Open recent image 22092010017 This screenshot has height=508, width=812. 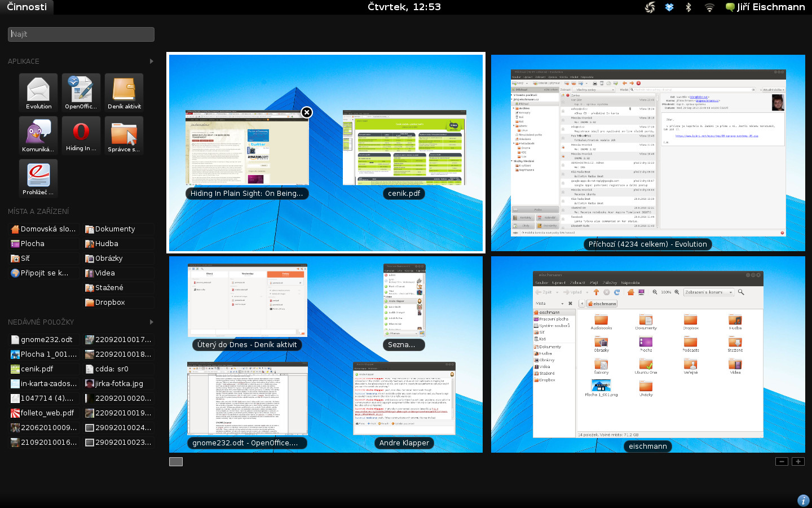click(x=118, y=340)
